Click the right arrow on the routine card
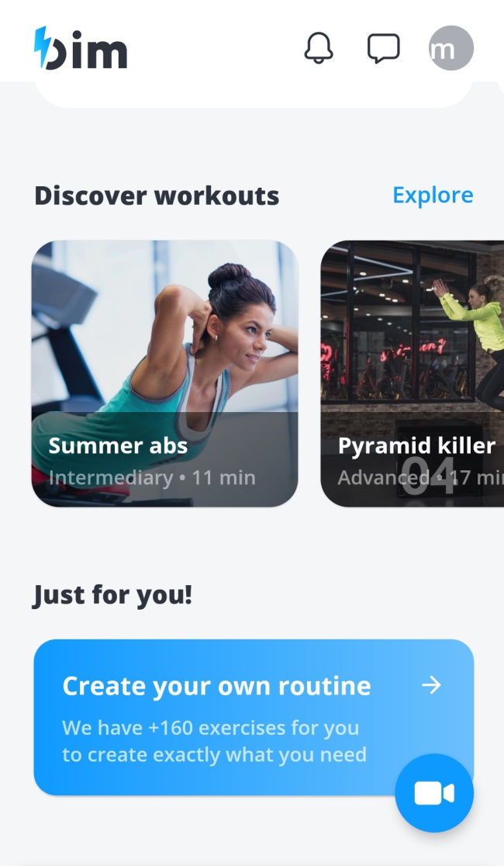Viewport: 504px width, 866px height. coord(431,685)
